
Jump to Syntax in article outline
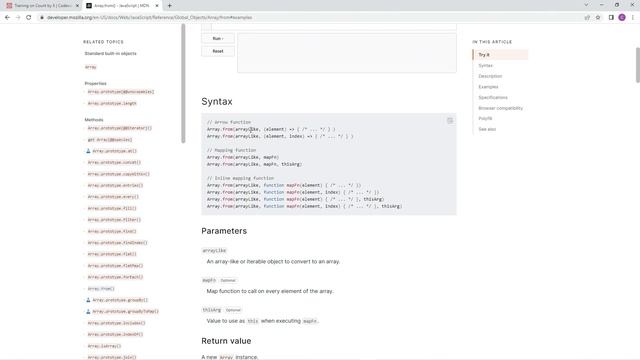point(486,65)
